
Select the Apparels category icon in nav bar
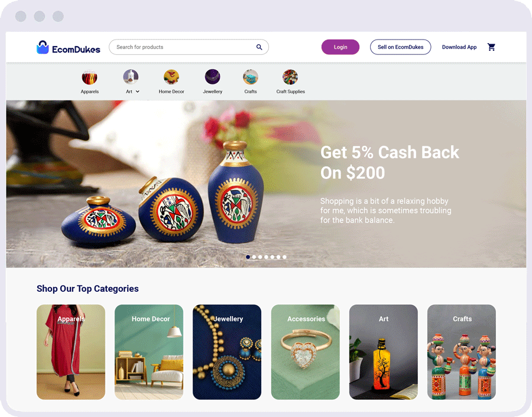(x=90, y=77)
